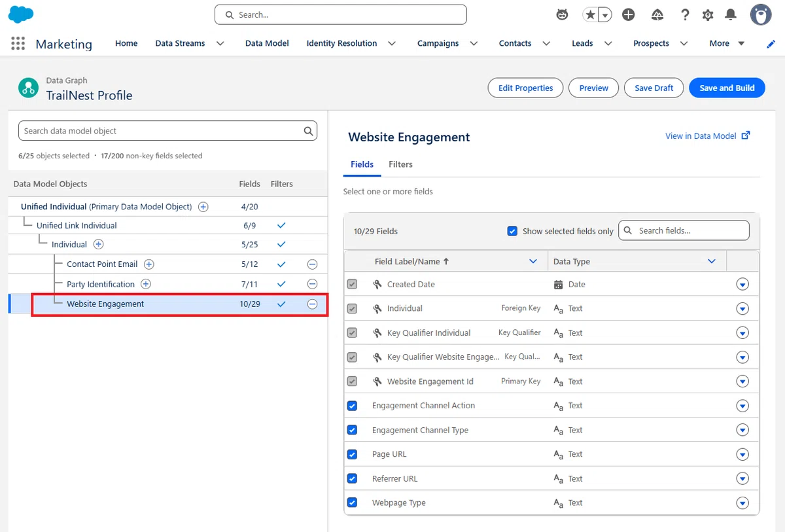The width and height of the screenshot is (785, 532).
Task: Go to the Home nav tab
Action: tap(126, 43)
